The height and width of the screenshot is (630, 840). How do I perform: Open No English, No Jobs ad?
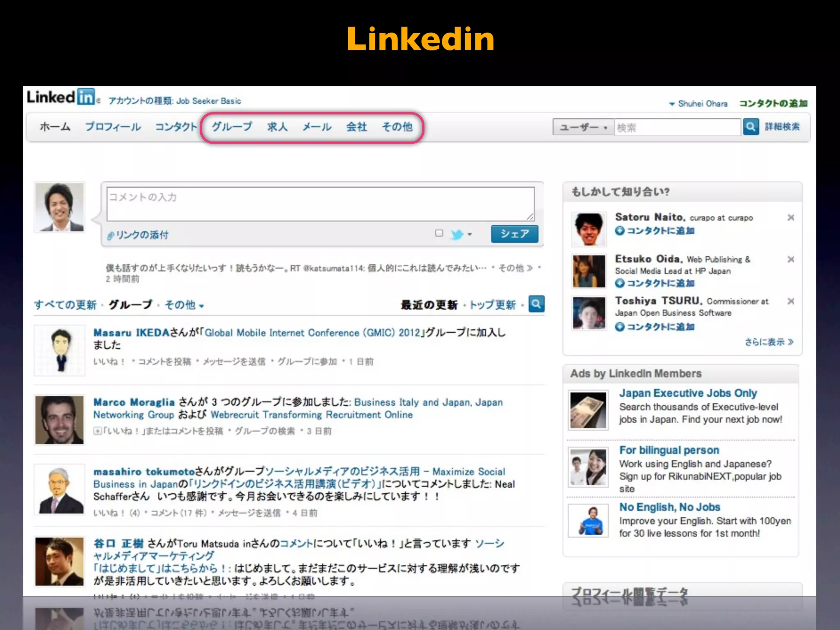point(670,507)
